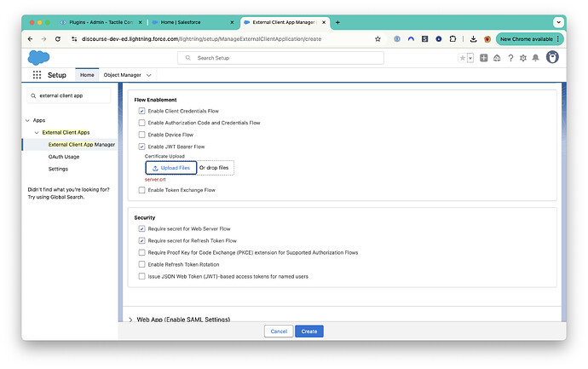The width and height of the screenshot is (588, 369).
Task: Close the Home Salesforce browser tab
Action: pyautogui.click(x=232, y=22)
